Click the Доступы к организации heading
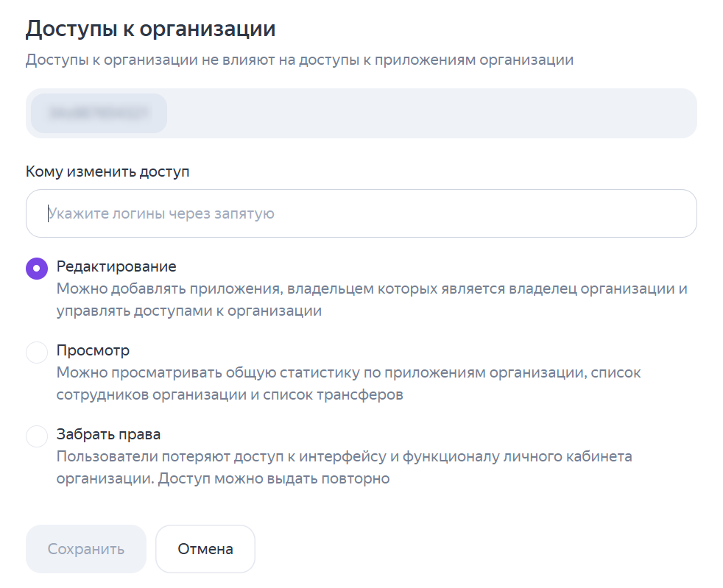 pos(150,29)
